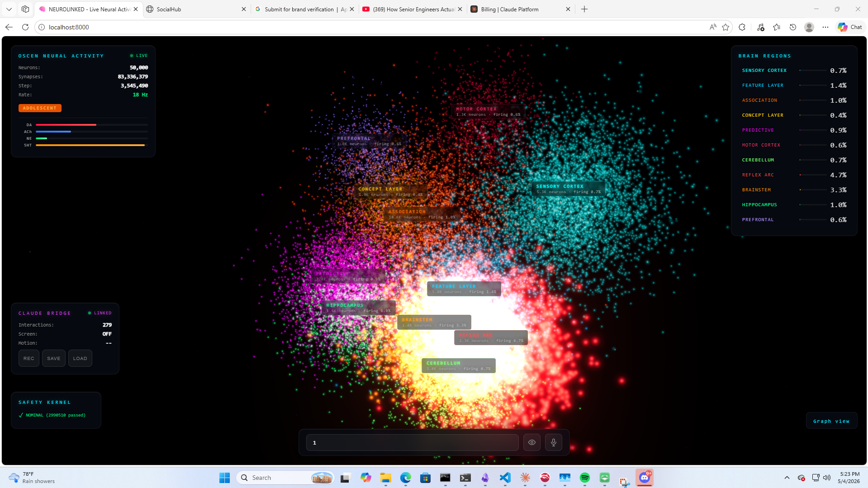The image size is (868, 488).
Task: Switch to Submit for brand verification tab
Action: [x=304, y=9]
